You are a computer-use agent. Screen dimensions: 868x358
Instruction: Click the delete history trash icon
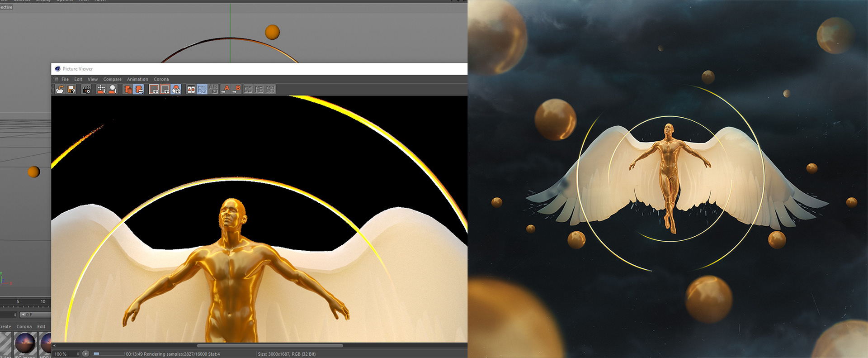(x=128, y=90)
